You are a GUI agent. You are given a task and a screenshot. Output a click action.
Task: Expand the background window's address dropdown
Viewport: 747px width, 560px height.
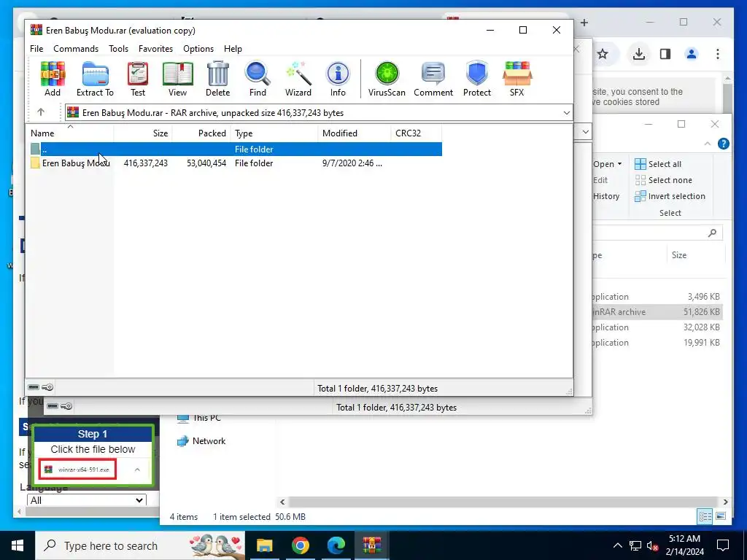(586, 131)
